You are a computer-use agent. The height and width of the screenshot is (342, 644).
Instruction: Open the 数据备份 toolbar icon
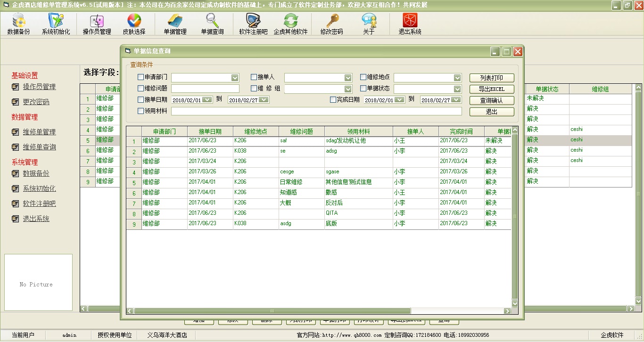(x=19, y=24)
